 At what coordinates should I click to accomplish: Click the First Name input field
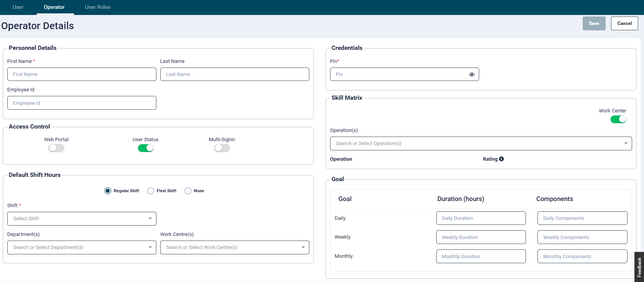click(x=82, y=74)
